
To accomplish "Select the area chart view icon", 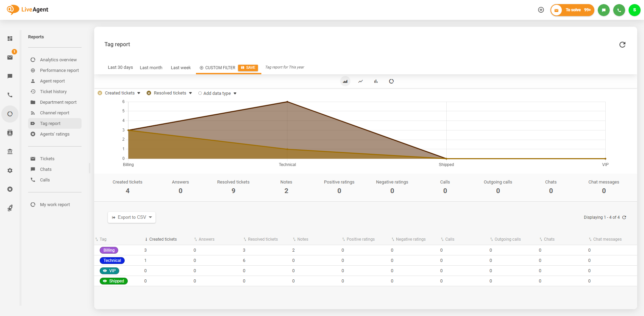I will pos(345,81).
